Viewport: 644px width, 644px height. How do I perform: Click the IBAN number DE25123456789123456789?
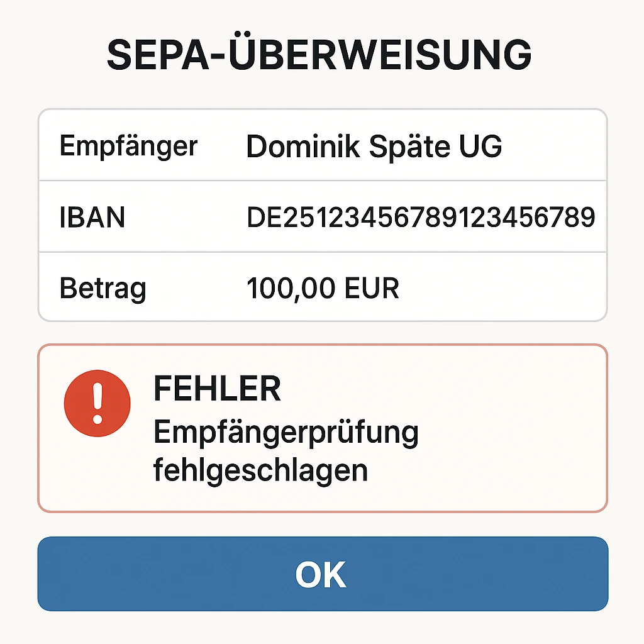[x=421, y=218]
